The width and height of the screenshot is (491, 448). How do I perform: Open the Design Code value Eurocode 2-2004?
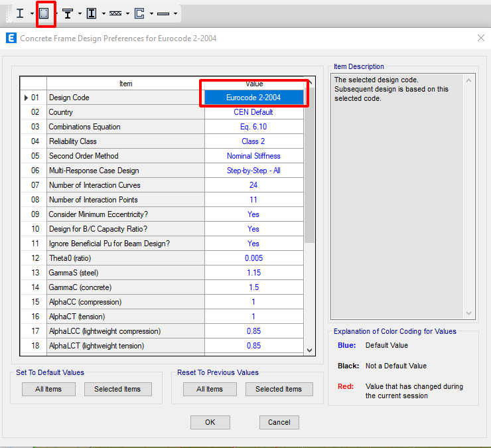[x=253, y=98]
